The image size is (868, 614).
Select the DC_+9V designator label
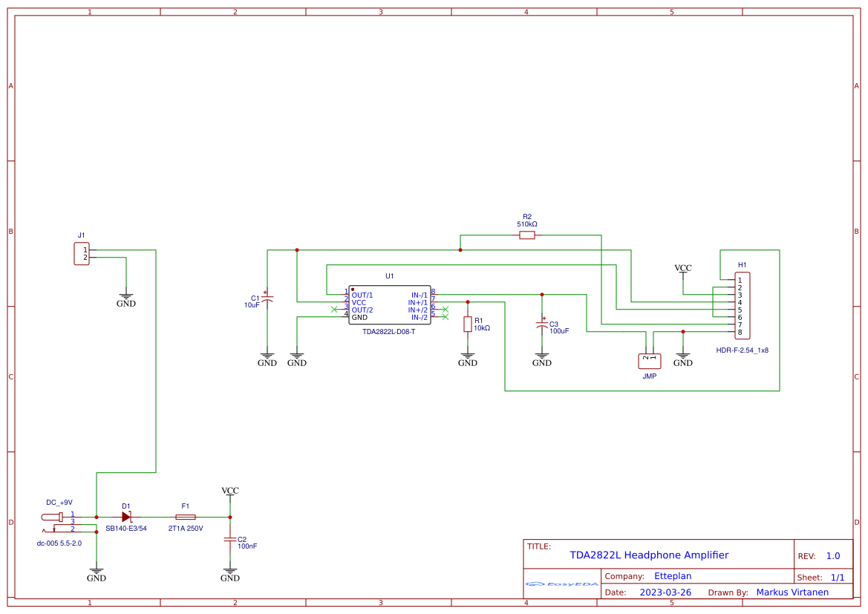(59, 503)
